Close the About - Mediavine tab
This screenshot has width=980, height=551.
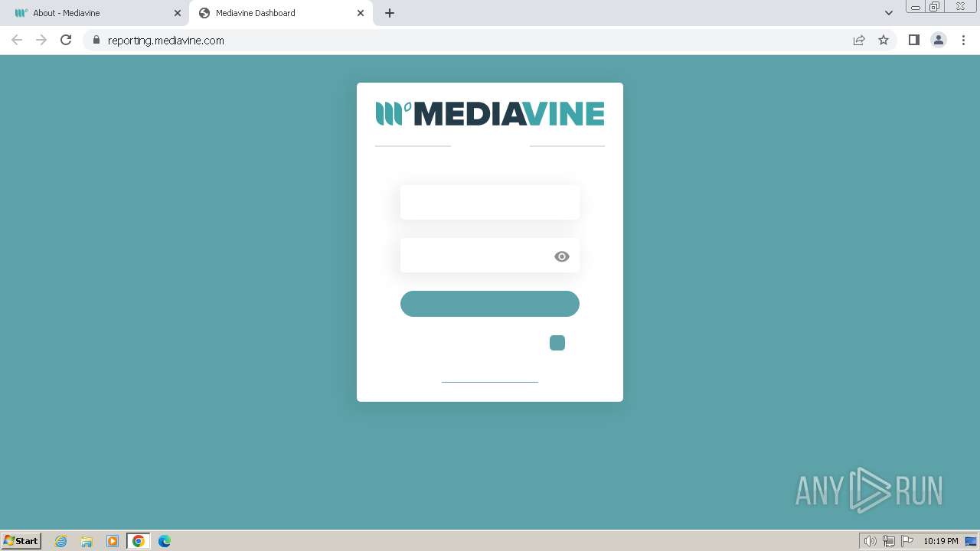tap(178, 13)
